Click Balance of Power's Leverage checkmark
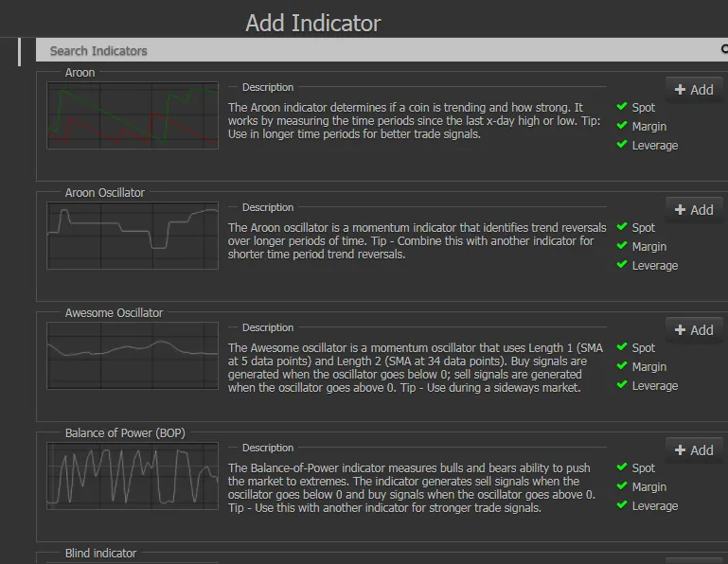Viewport: 728px width, 564px height. [622, 505]
